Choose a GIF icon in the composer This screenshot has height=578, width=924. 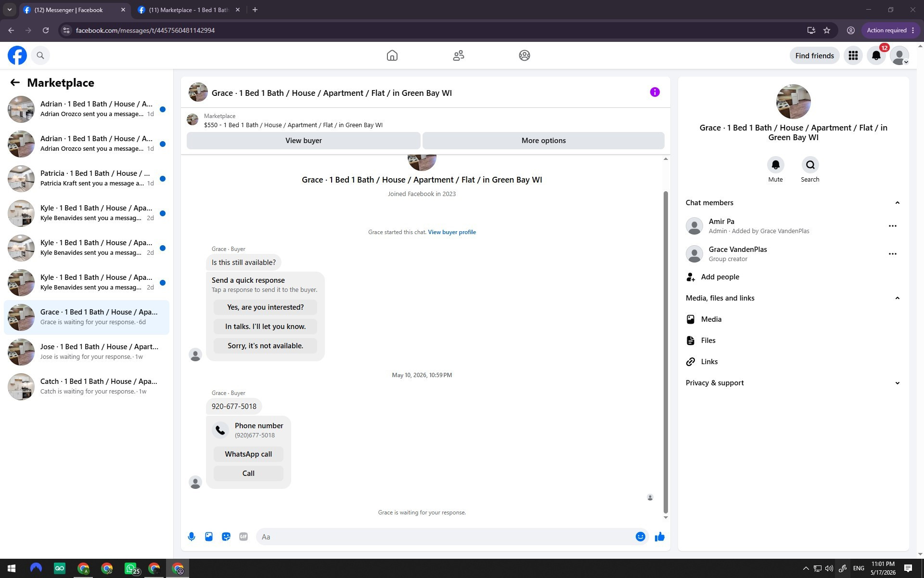tap(244, 537)
